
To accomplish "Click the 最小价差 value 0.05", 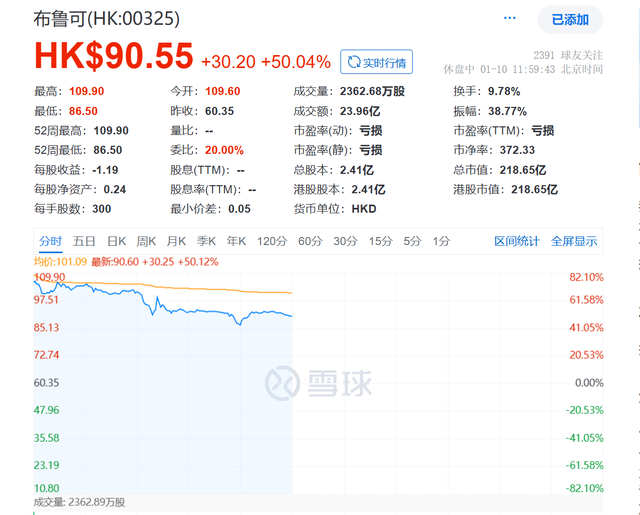I will coord(239,209).
